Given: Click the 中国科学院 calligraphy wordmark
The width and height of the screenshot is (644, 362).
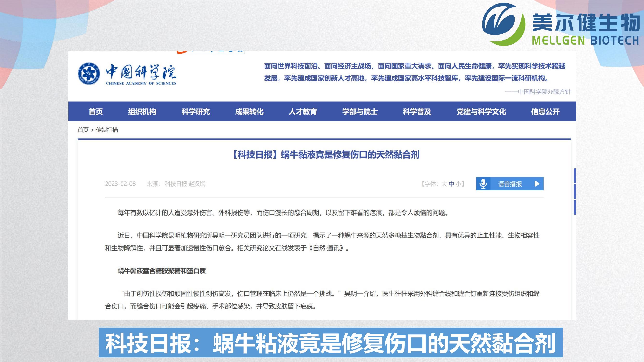Looking at the screenshot, I should coord(141,72).
